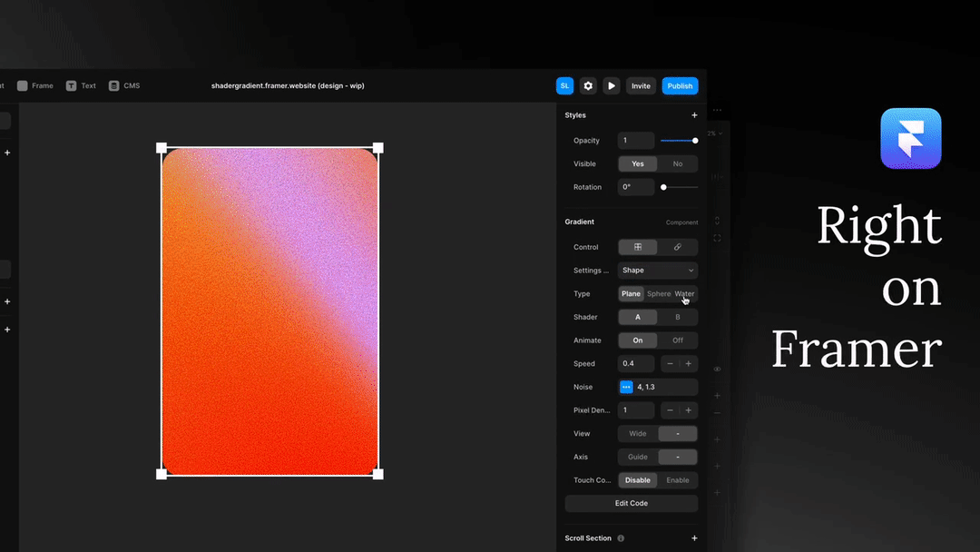Image resolution: width=980 pixels, height=552 pixels.
Task: Select Sphere gradient type
Action: point(658,294)
